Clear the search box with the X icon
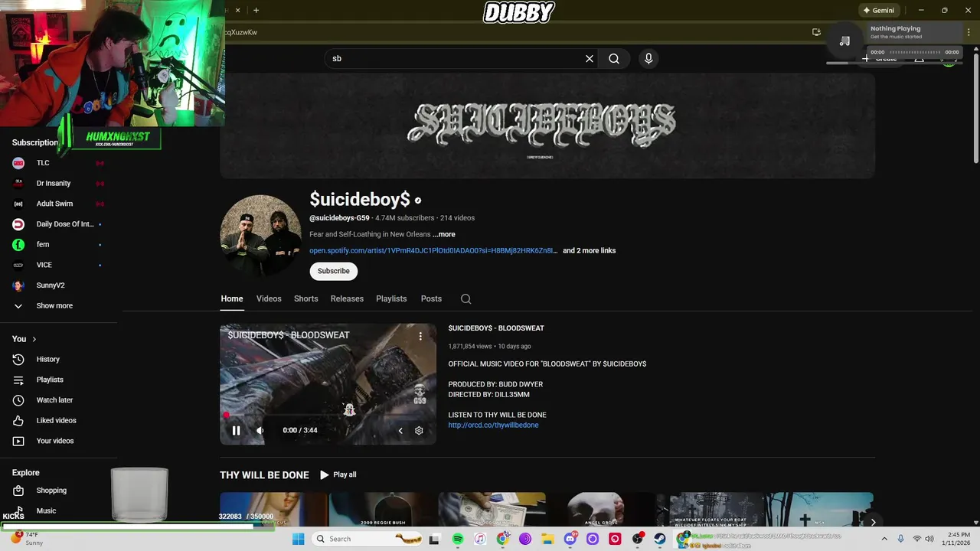 590,59
